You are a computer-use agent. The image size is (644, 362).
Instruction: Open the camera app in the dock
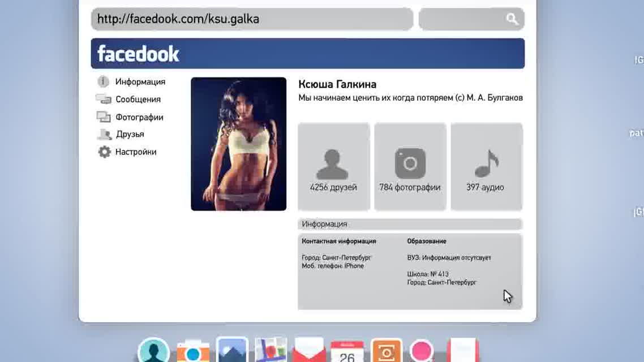pos(193,351)
